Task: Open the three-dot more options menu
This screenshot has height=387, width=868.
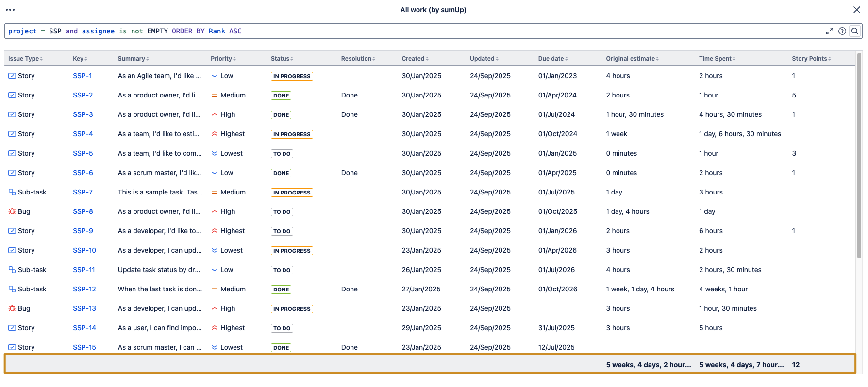Action: (x=10, y=10)
